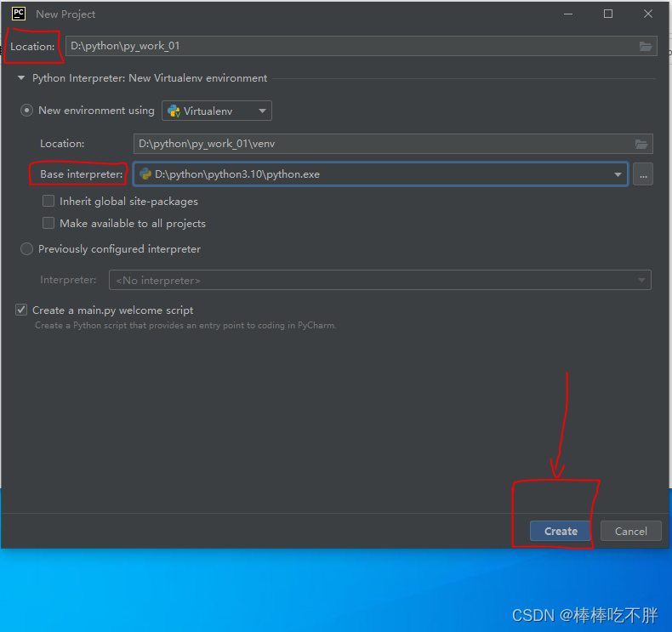Enable Inherit global site-packages

[48, 201]
